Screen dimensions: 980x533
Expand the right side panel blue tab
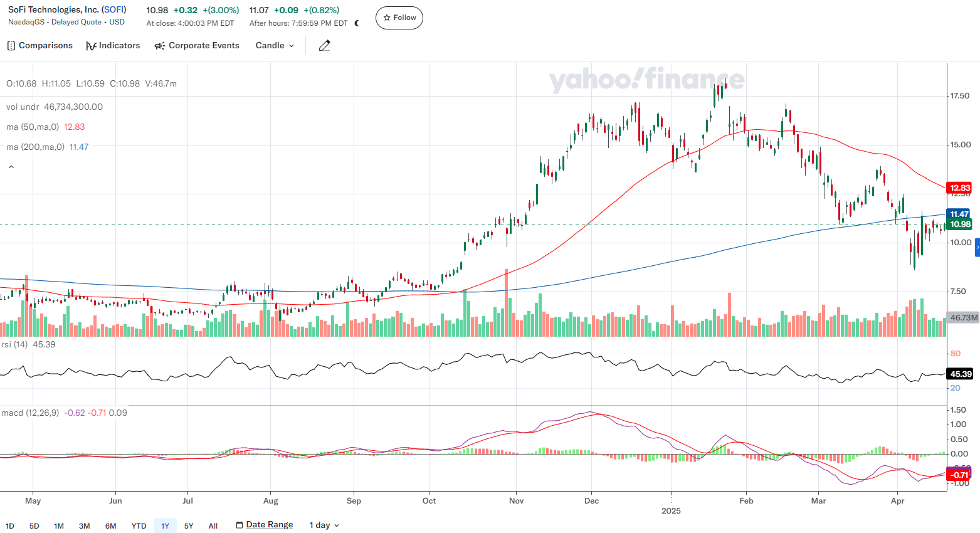click(977, 248)
